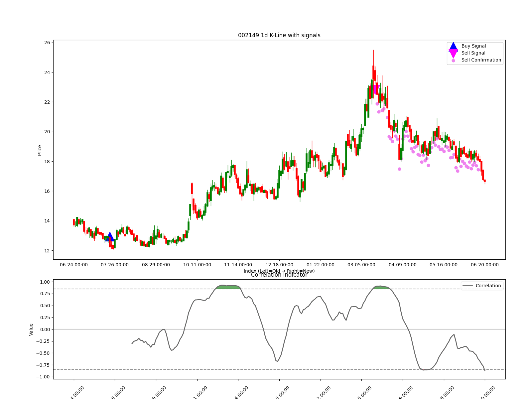
Task: Click the 'Price' y-axis label
Action: coord(40,150)
